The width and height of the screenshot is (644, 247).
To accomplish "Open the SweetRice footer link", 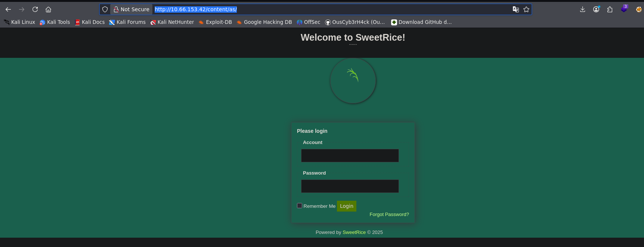I will 354,232.
